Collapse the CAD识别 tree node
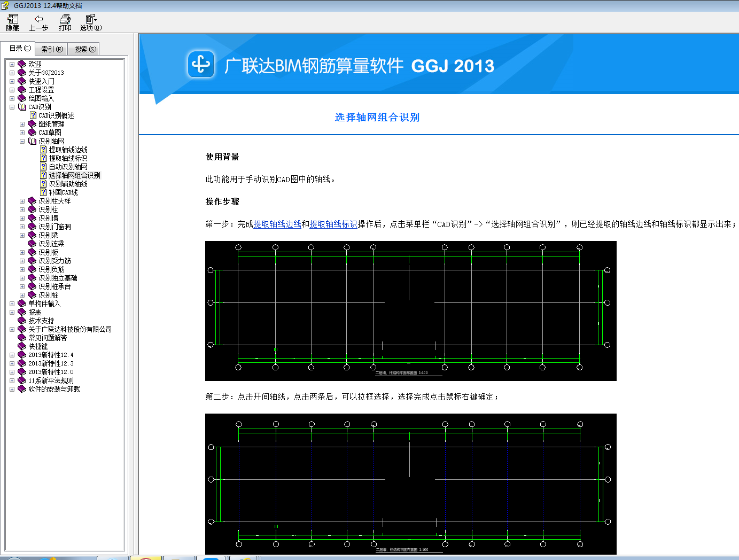Image resolution: width=739 pixels, height=560 pixels. tap(12, 107)
